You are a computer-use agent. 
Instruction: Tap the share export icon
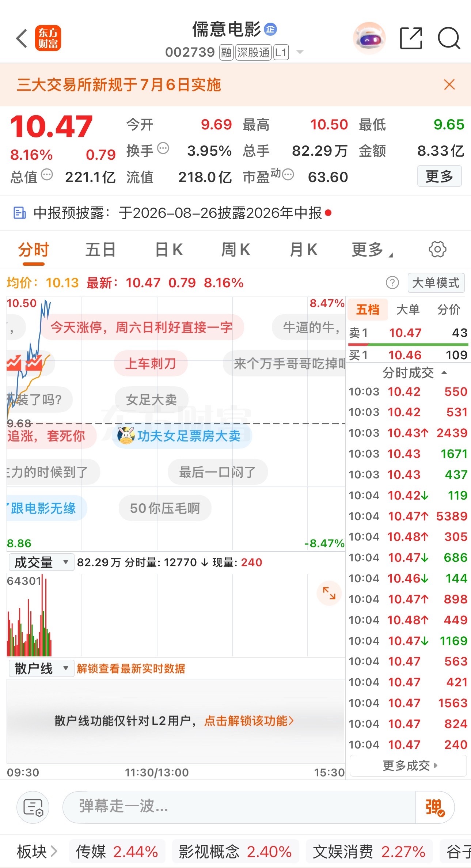[411, 38]
